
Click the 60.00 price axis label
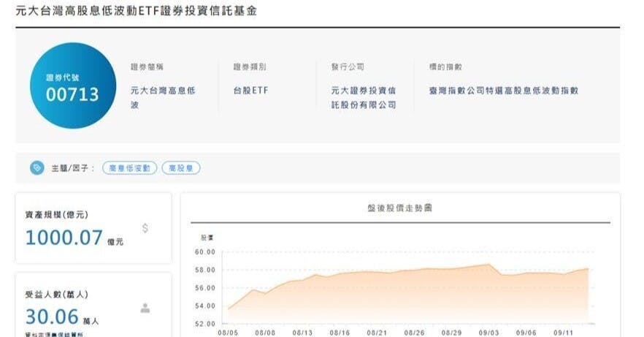[x=204, y=252]
